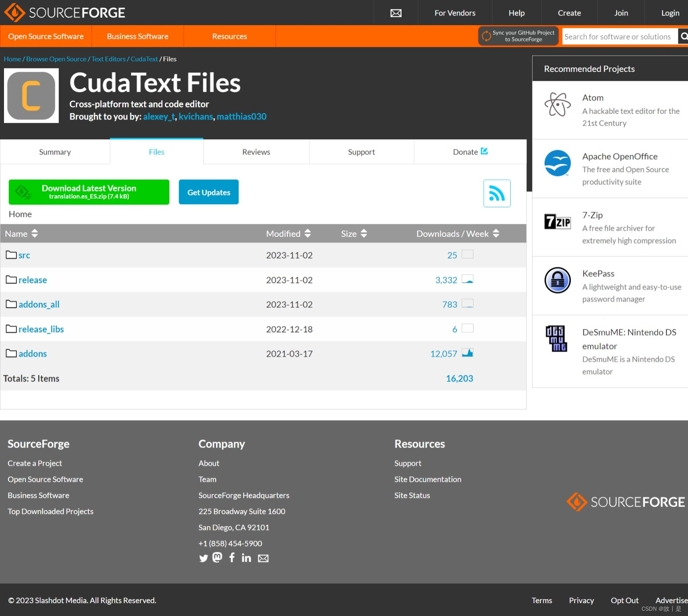Viewport: 688px width, 616px height.
Task: Open Site Documentation footer link
Action: pyautogui.click(x=428, y=479)
